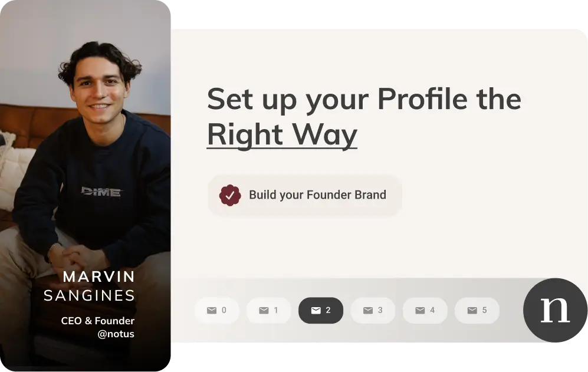Click the envelope icon in pill 0

(x=212, y=310)
